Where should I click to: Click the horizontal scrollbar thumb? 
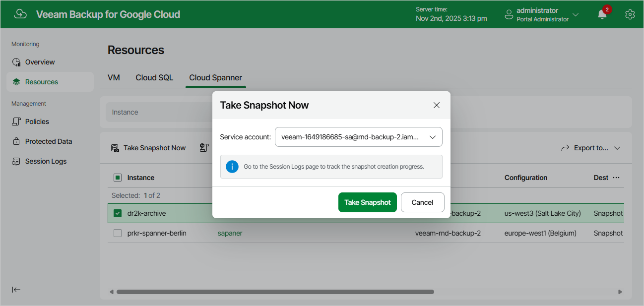[275, 292]
